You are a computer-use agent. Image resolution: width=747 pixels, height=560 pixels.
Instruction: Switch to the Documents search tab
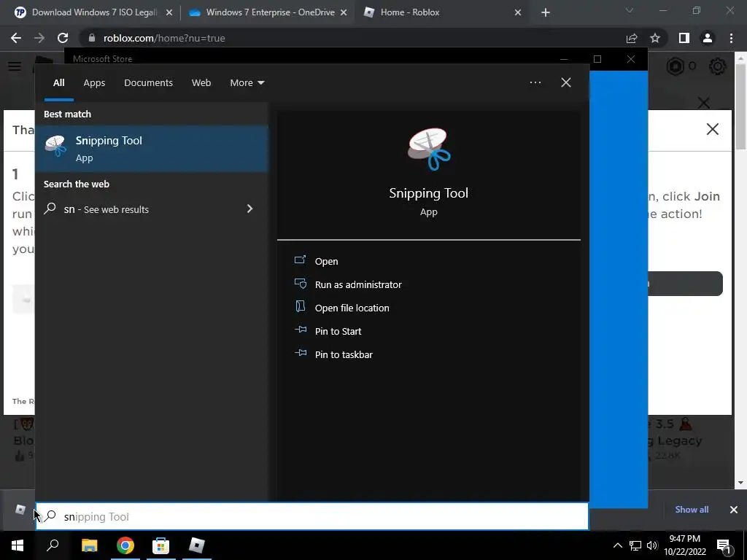(148, 82)
